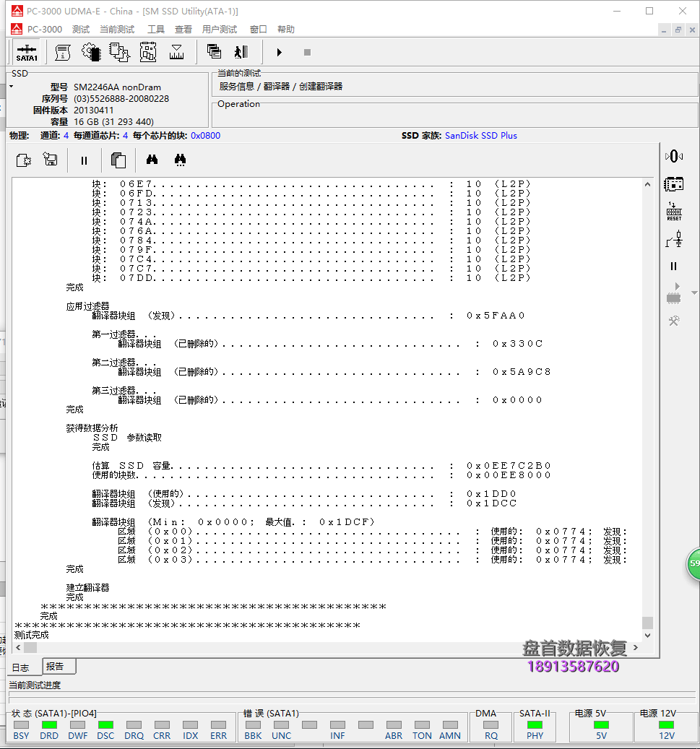Click the PC-3000 logo in the title bar
Viewport: 700px width, 749px height.
(17, 11)
